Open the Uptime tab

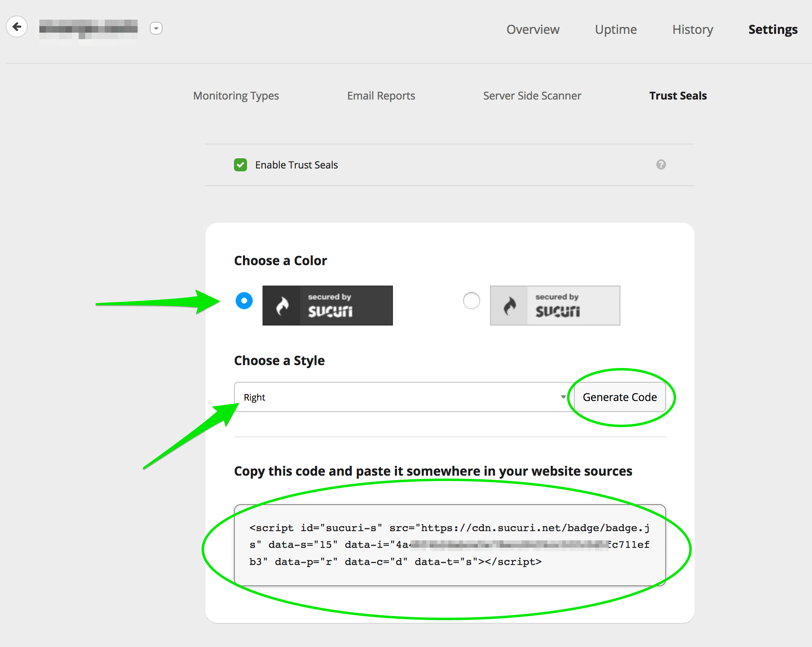[x=616, y=29]
